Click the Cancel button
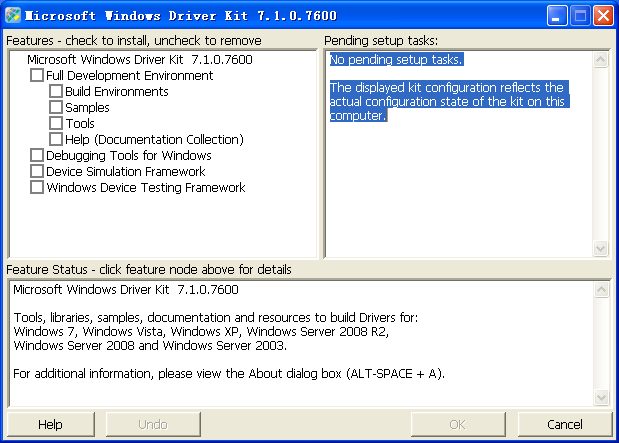 (565, 424)
